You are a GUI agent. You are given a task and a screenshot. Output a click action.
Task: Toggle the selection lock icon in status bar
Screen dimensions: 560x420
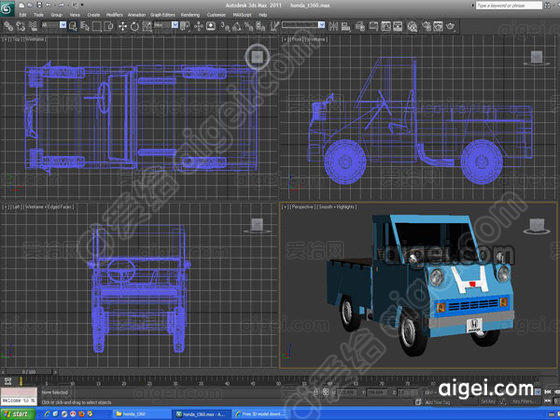pyautogui.click(x=315, y=392)
